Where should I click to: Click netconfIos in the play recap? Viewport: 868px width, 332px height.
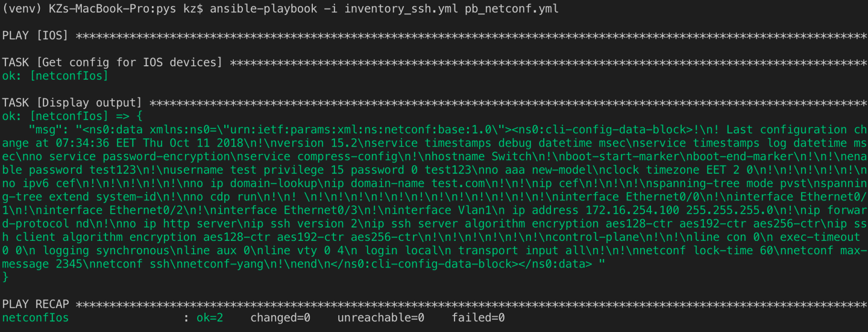click(x=36, y=318)
